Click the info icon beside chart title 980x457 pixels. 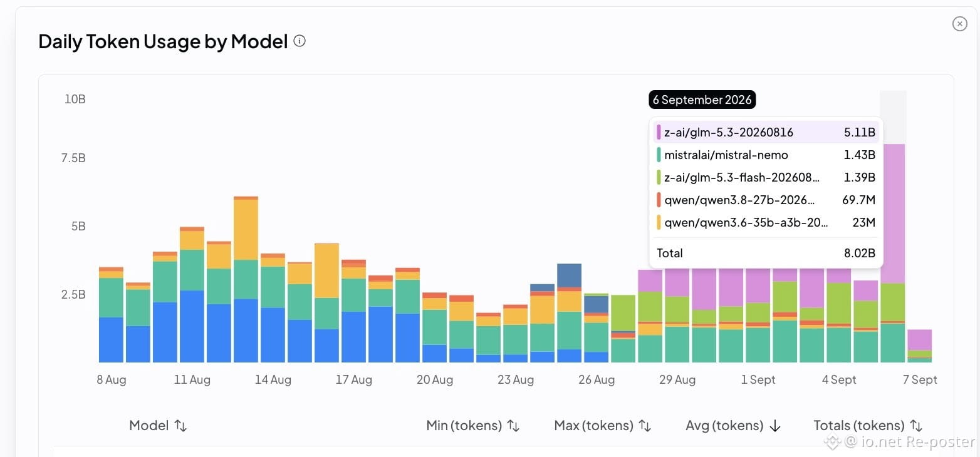[x=300, y=41]
